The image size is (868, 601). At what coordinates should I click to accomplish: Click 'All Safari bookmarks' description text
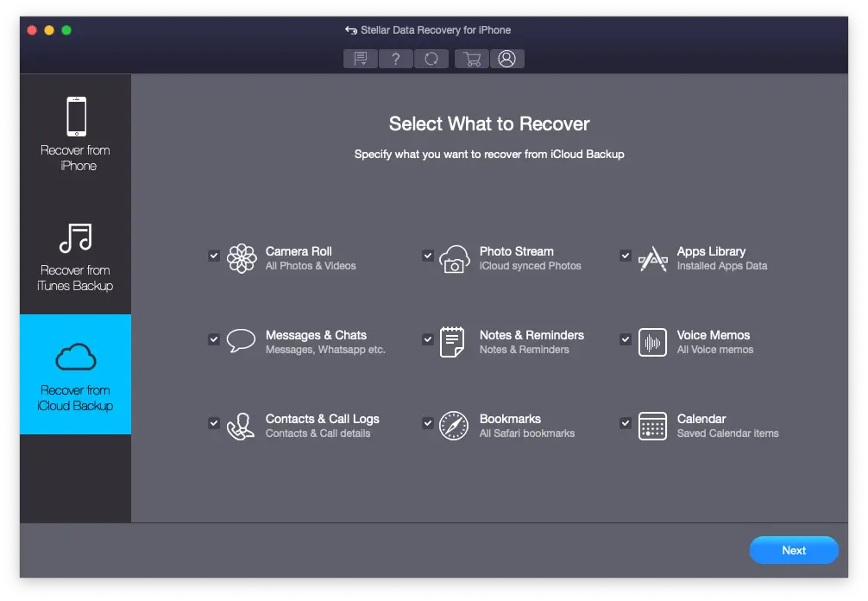pos(527,433)
